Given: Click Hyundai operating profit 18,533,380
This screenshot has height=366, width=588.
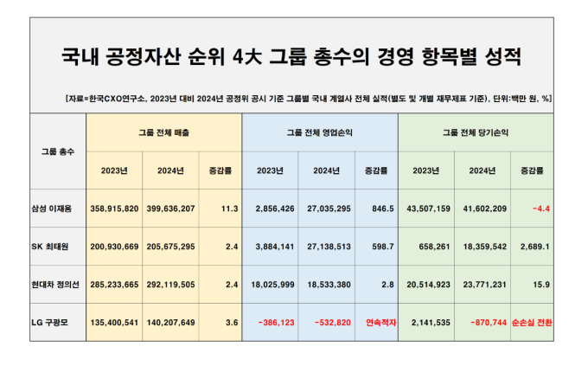Looking at the screenshot, I should click(329, 285).
